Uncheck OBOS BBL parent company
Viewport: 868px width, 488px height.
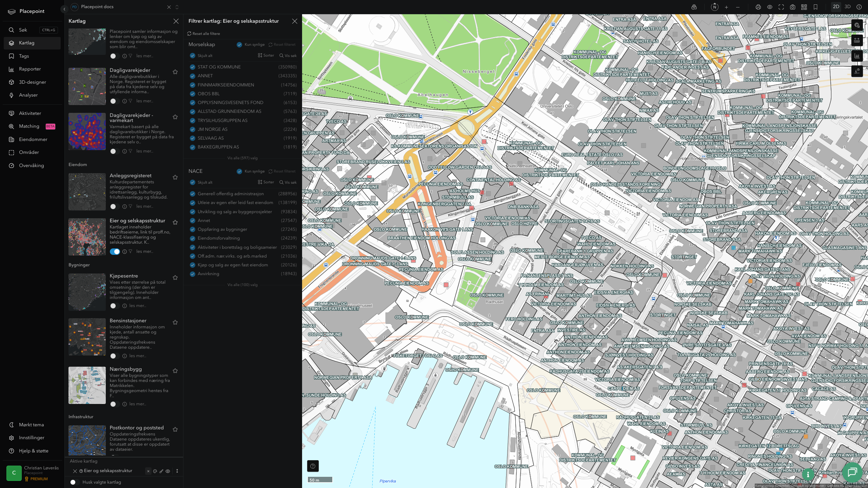193,94
